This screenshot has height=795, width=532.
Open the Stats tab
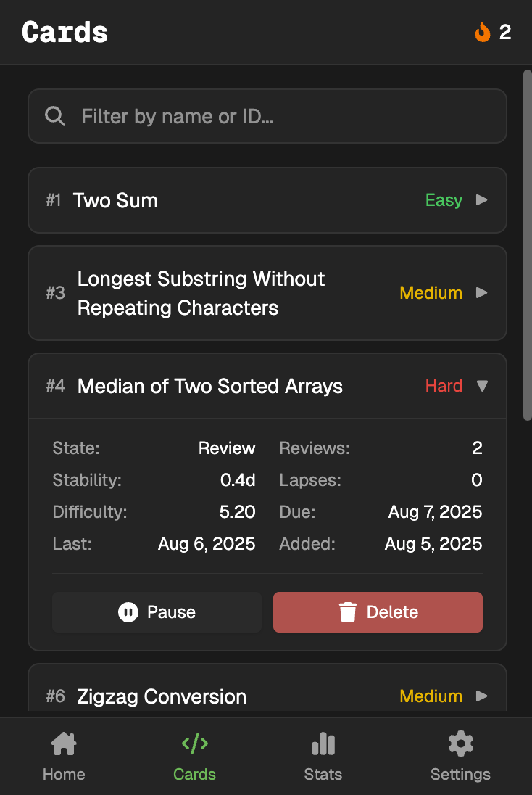click(323, 757)
